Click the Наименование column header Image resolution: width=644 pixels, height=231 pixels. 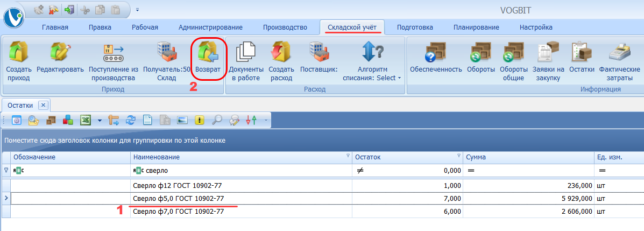241,157
